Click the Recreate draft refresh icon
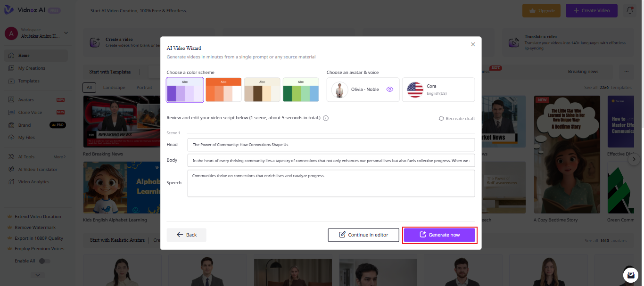The image size is (644, 286). coord(441,118)
